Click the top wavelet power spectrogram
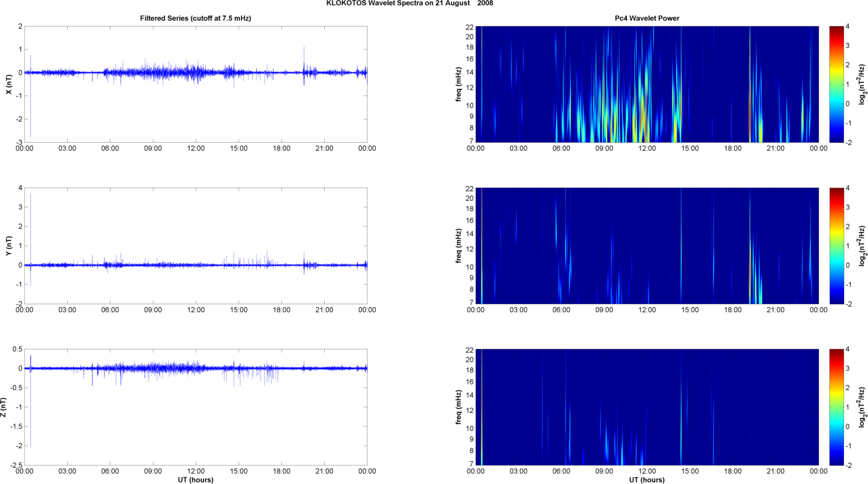The height and width of the screenshot is (484, 868). [x=647, y=84]
